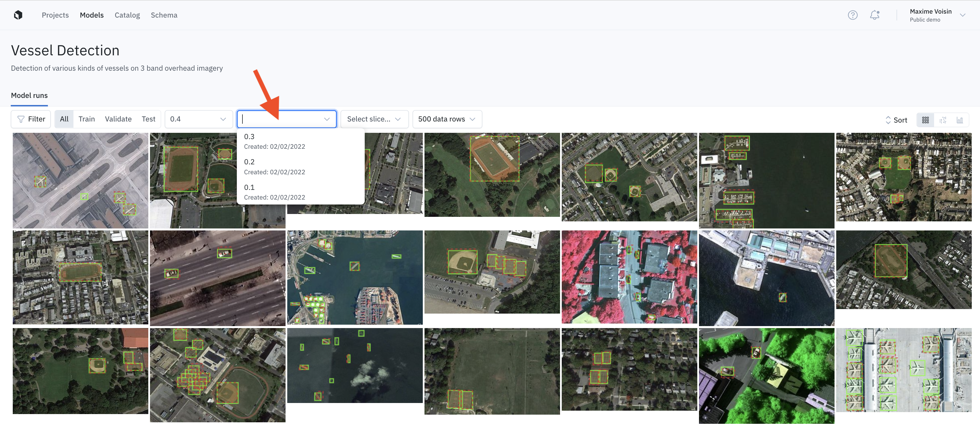Open the Catalog navigation link
This screenshot has width=980, height=424.
pos(127,15)
